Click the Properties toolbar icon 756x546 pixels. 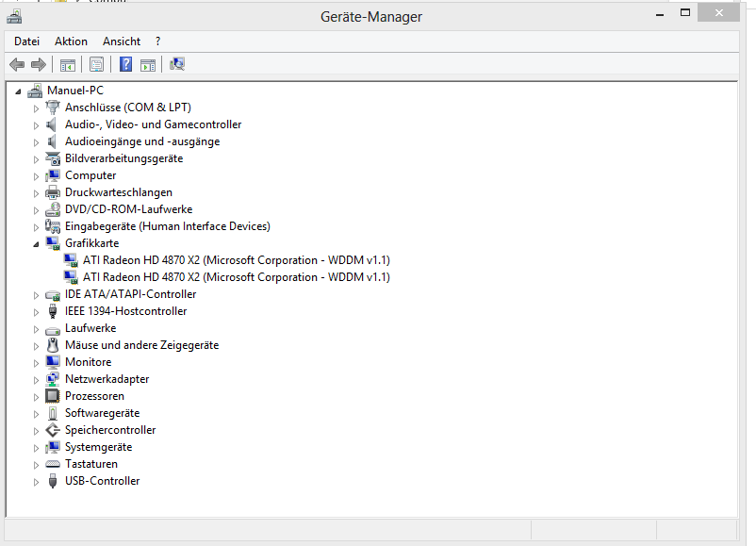click(96, 64)
